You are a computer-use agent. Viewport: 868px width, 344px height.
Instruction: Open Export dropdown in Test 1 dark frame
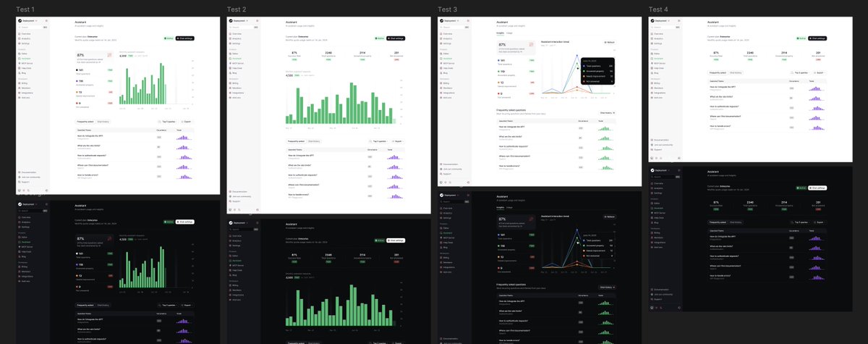[x=187, y=305]
